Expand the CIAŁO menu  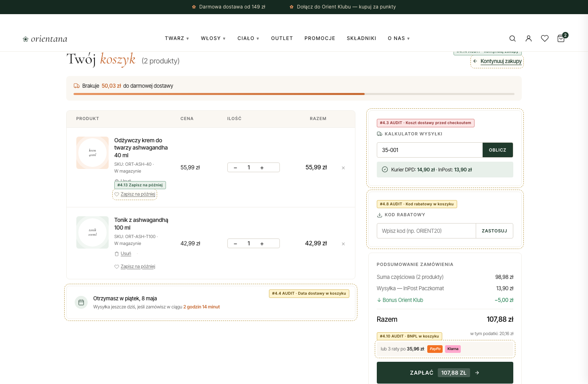248,38
